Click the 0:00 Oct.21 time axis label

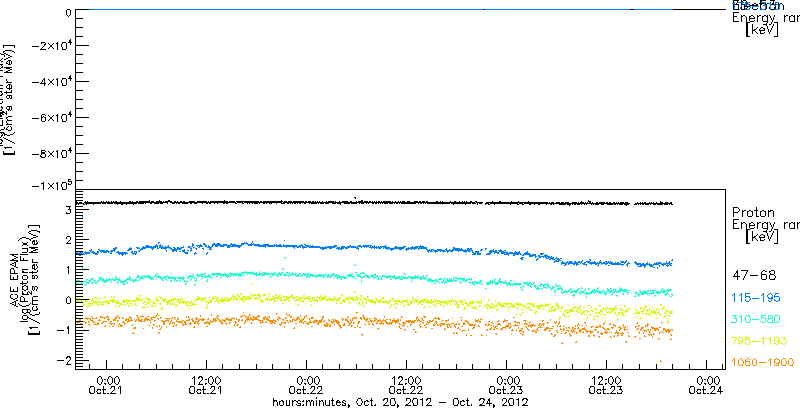[x=107, y=386]
